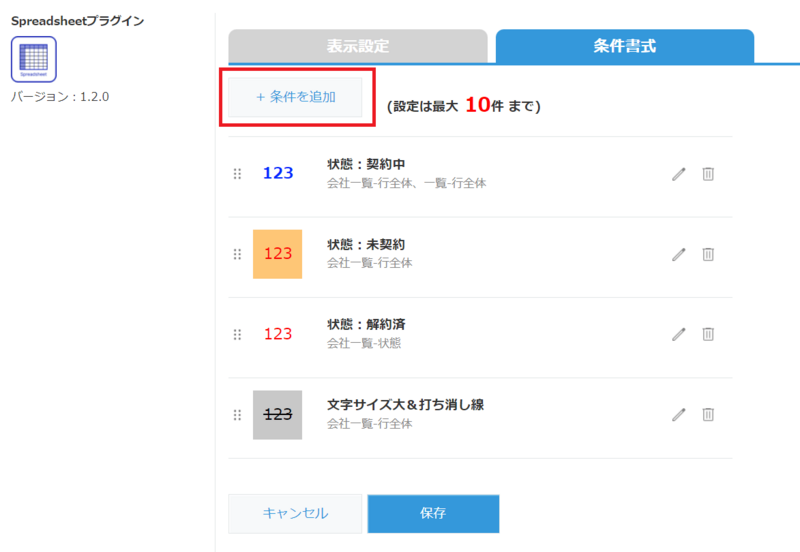Switch to the 表示設定 tab

357,46
